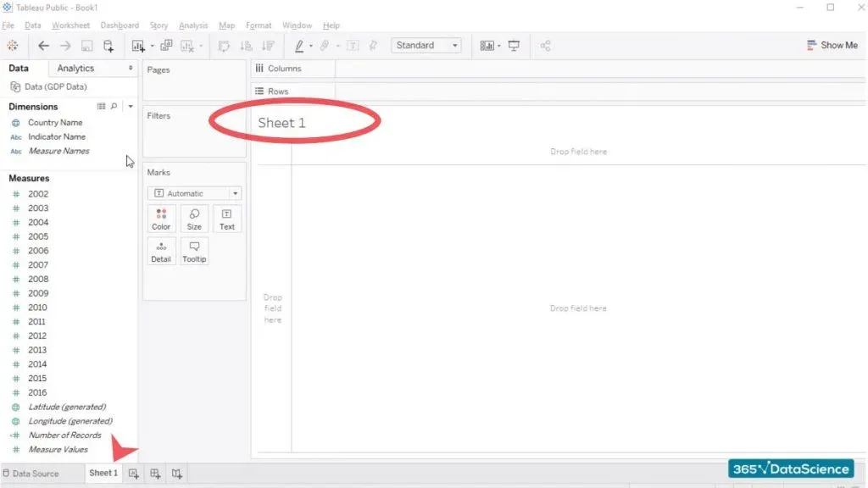Click the Tableau start page logo icon

click(x=12, y=46)
